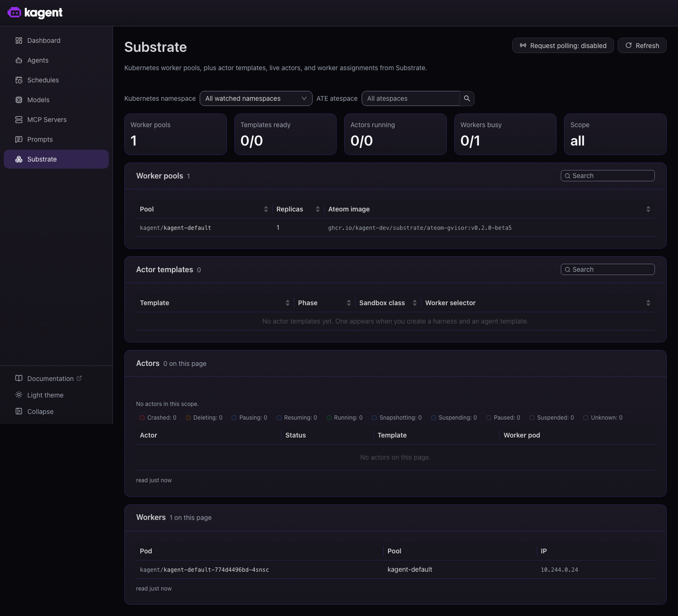678x616 pixels.
Task: Toggle the Suspended: 0 status filter
Action: point(552,418)
